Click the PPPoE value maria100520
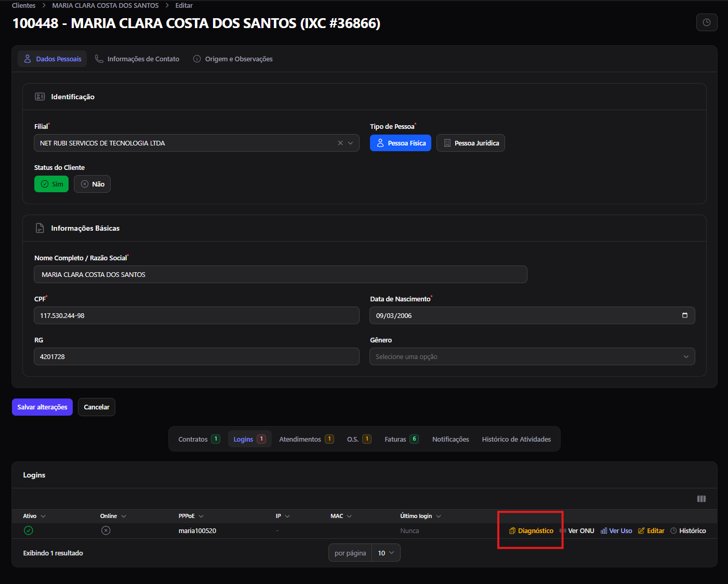The image size is (728, 584). 197,530
